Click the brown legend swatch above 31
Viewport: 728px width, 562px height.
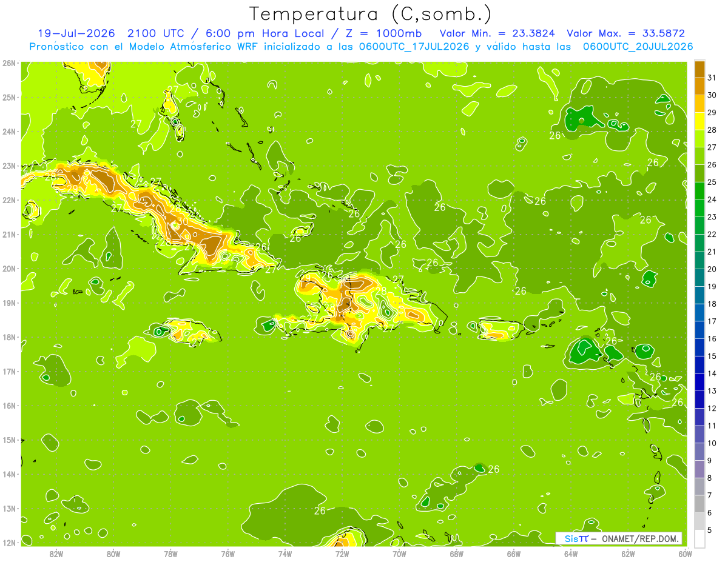click(x=699, y=69)
